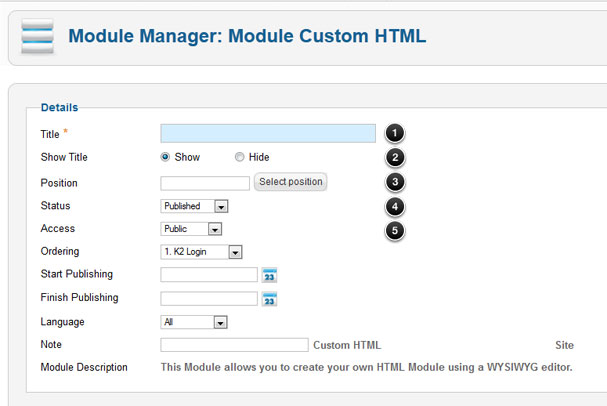The image size is (607, 406).
Task: Focus the Note text field
Action: 235,345
